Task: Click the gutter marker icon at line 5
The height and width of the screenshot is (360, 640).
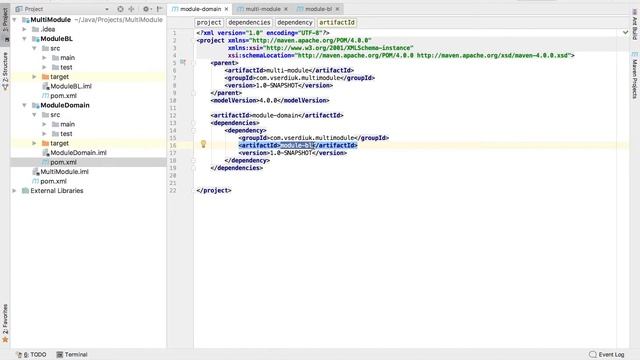Action: pyautogui.click(x=183, y=62)
